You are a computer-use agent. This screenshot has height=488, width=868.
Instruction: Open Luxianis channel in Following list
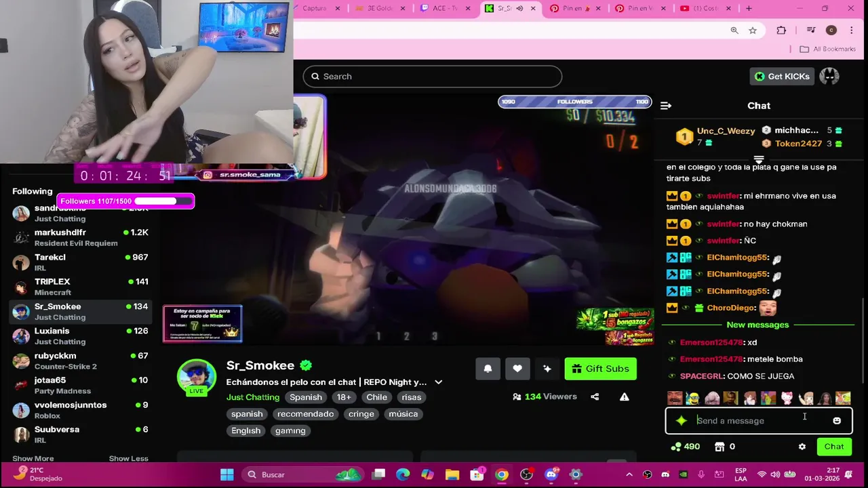click(x=80, y=336)
